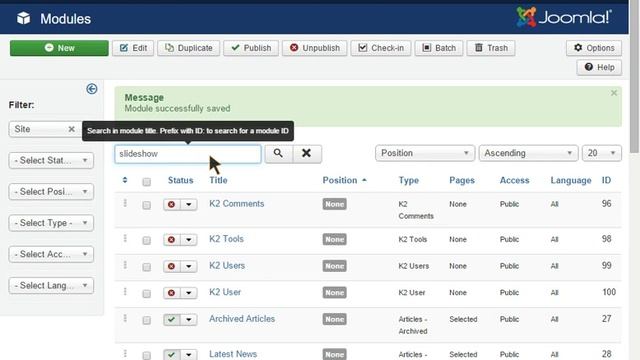Click the Duplicate toolbar button
640x360 pixels.
pyautogui.click(x=189, y=48)
